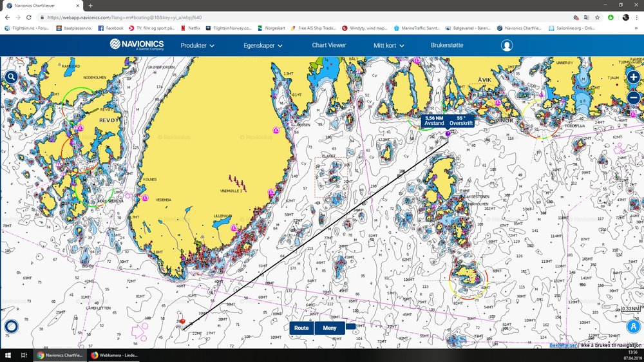Screen dimensions: 644x362
Task: Close the Navionics ChartViewer tab
Action: pos(78,6)
